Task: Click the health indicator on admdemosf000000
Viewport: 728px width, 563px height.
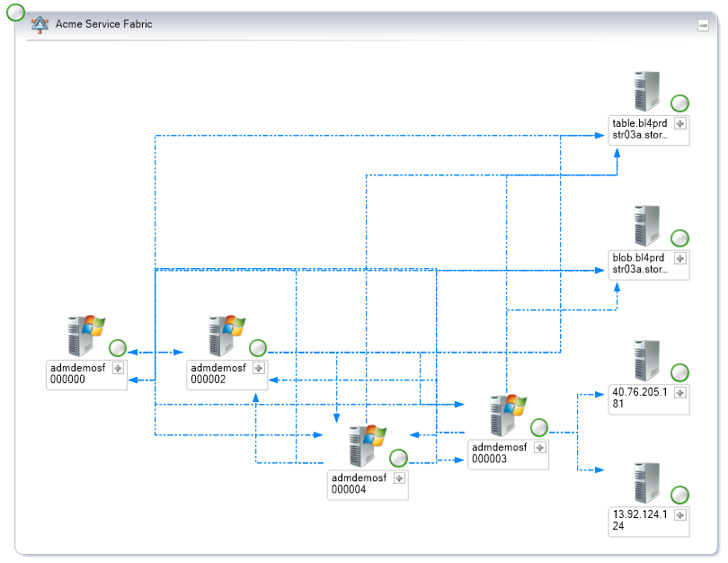Action: pos(117,348)
